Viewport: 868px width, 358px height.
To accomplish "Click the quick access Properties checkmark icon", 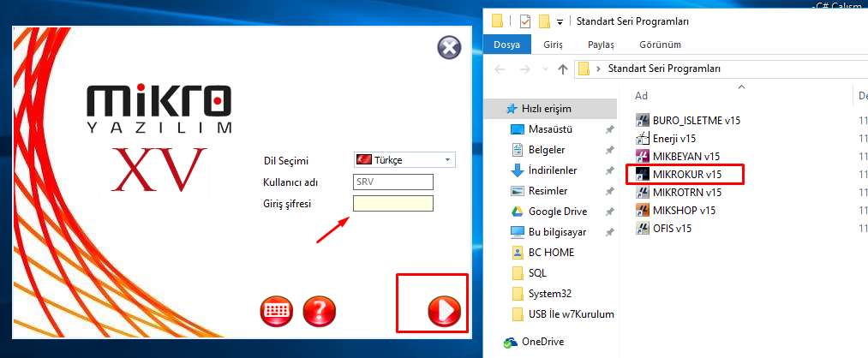I will pyautogui.click(x=525, y=21).
